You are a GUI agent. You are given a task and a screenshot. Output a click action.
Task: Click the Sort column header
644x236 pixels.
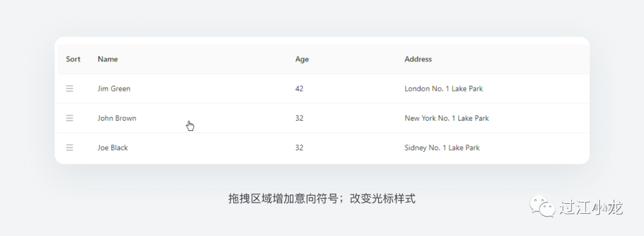pos(73,59)
